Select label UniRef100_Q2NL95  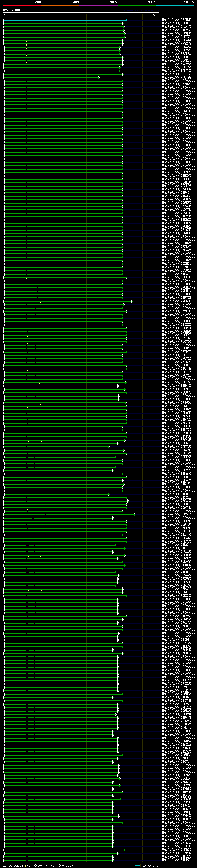click(177, 111)
